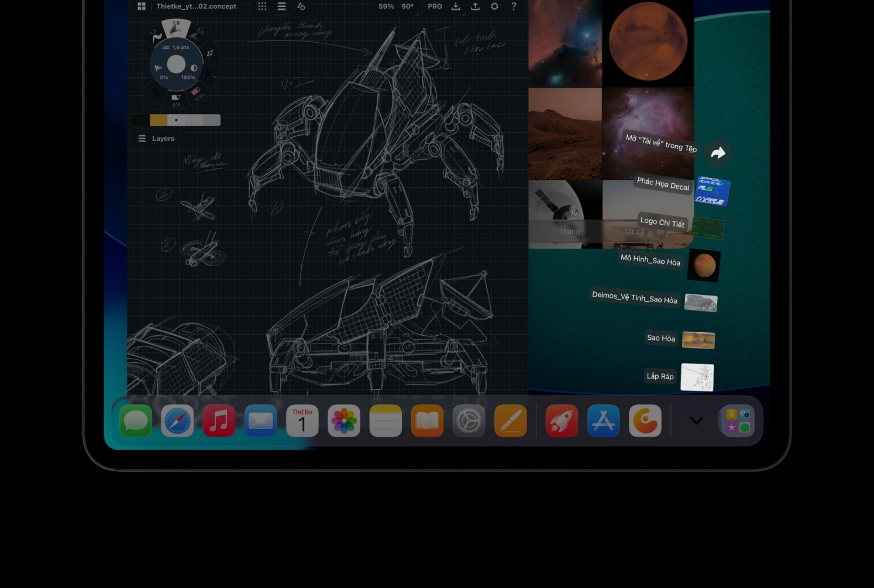Collapse the dock suggestions with the down chevron
Viewport: 874px width, 588px height.
(x=696, y=420)
